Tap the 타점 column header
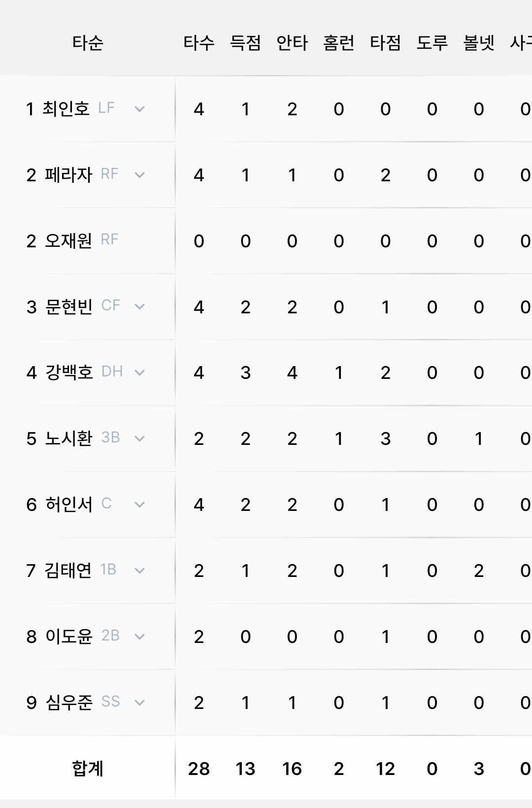Viewport: 532px width, 808px height. pyautogui.click(x=385, y=43)
